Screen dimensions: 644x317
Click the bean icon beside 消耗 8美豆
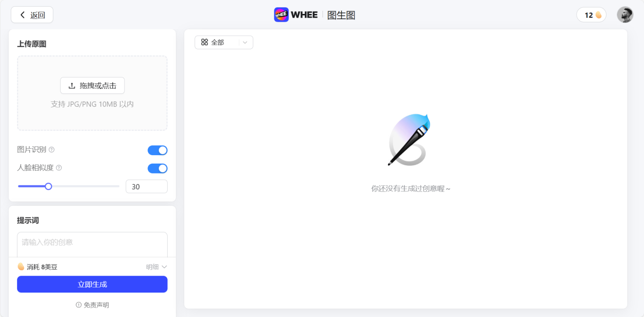[x=20, y=266]
